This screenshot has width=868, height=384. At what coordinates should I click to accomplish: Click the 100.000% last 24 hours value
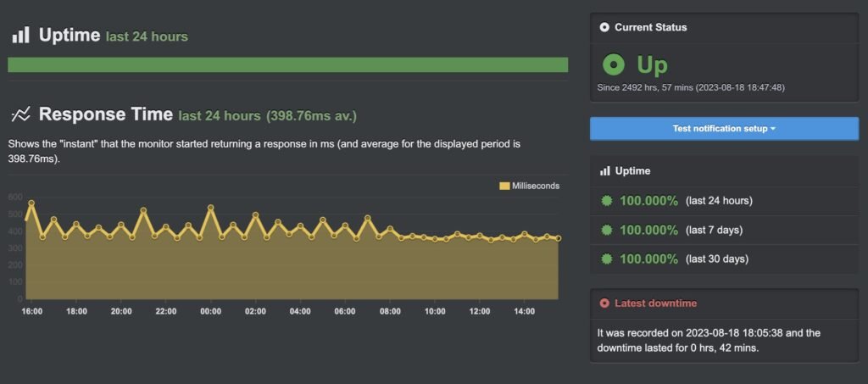point(648,201)
